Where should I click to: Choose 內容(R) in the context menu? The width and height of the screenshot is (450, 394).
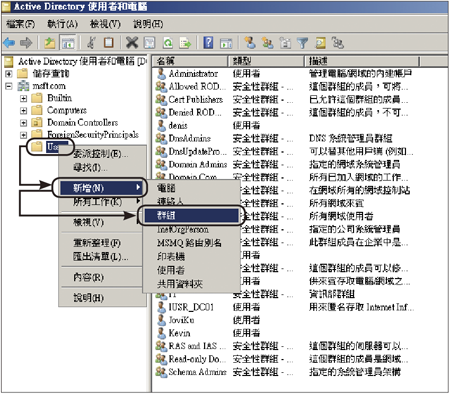click(x=102, y=277)
